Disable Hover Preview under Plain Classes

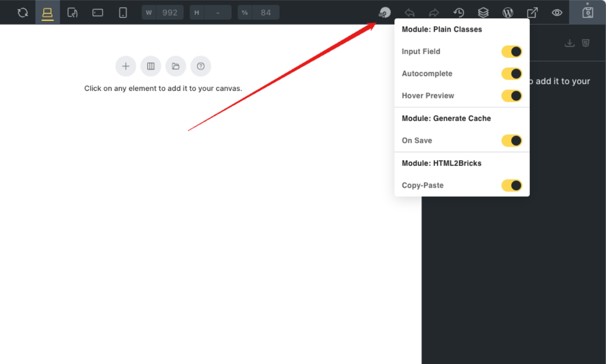pyautogui.click(x=511, y=95)
